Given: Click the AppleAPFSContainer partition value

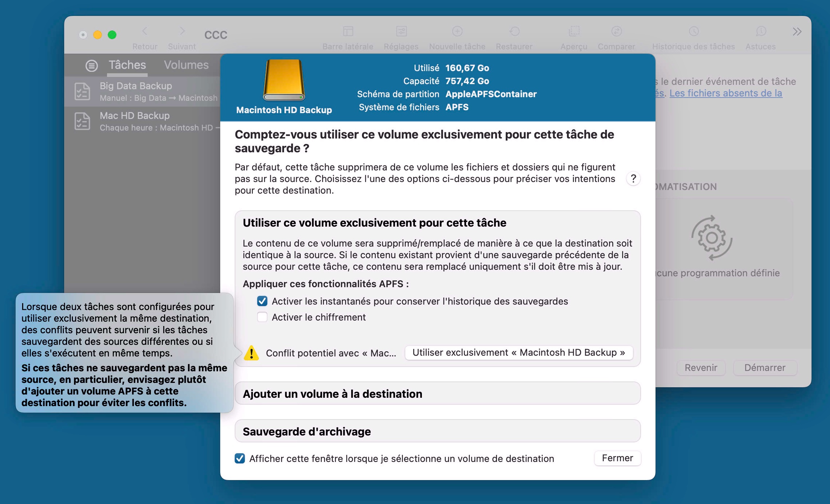Looking at the screenshot, I should click(x=491, y=94).
